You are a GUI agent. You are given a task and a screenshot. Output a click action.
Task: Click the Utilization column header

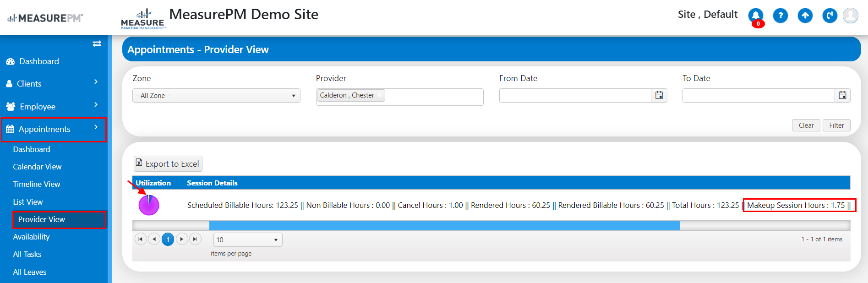point(158,183)
